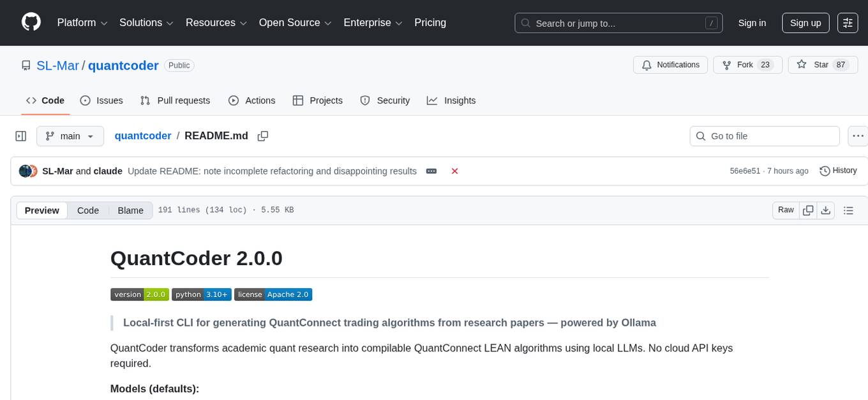Switch to Blame view
The height and width of the screenshot is (400, 868).
(x=130, y=210)
